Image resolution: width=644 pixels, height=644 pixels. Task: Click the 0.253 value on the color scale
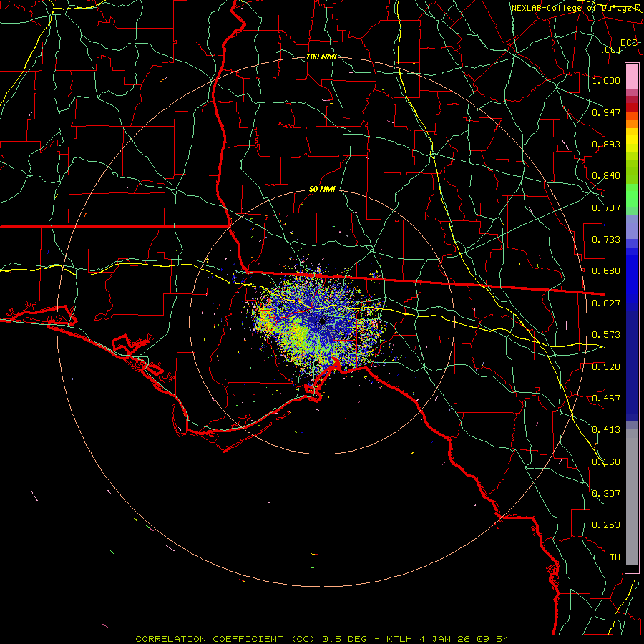pos(606,525)
